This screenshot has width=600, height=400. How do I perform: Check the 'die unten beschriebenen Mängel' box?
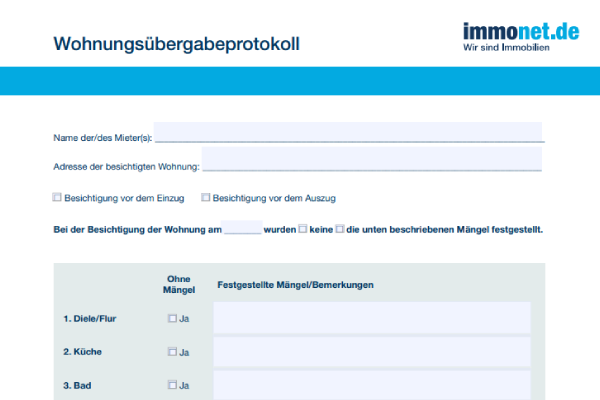pos(340,228)
